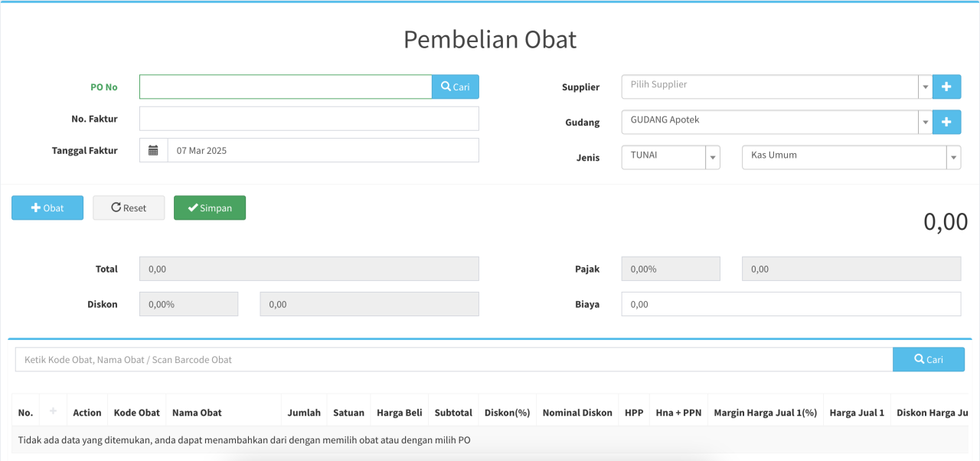Expand the Kas Umum account dropdown
Screen dimensions: 980x461
tap(851, 157)
